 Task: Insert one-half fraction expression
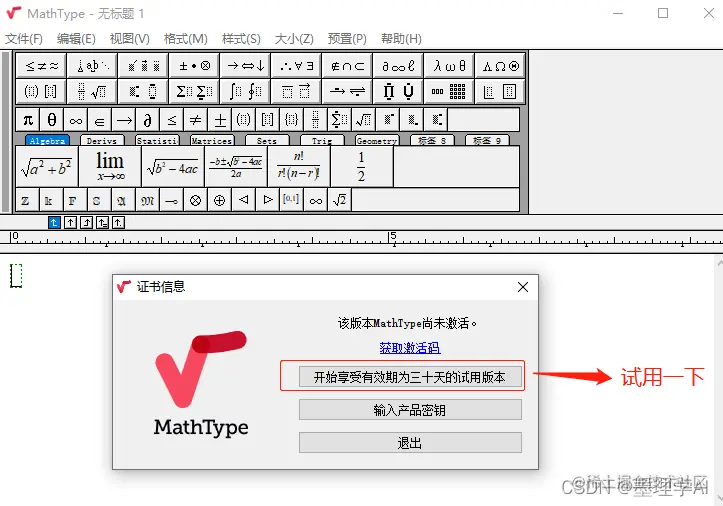click(362, 167)
